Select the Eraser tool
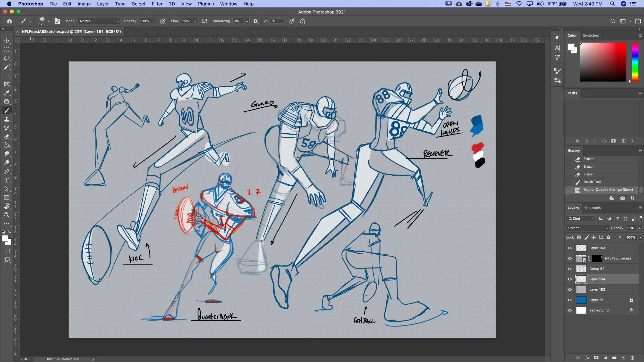 (7, 137)
